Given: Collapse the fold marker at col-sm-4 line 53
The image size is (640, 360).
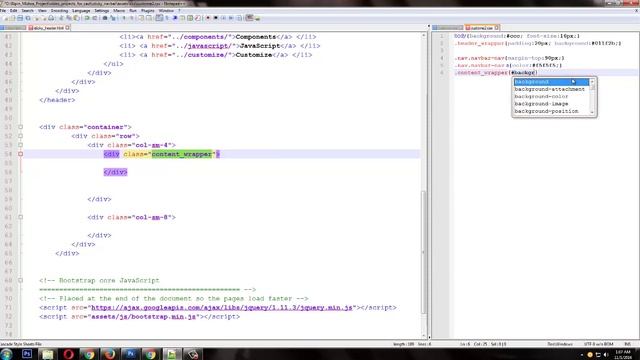Looking at the screenshot, I should pos(20,145).
